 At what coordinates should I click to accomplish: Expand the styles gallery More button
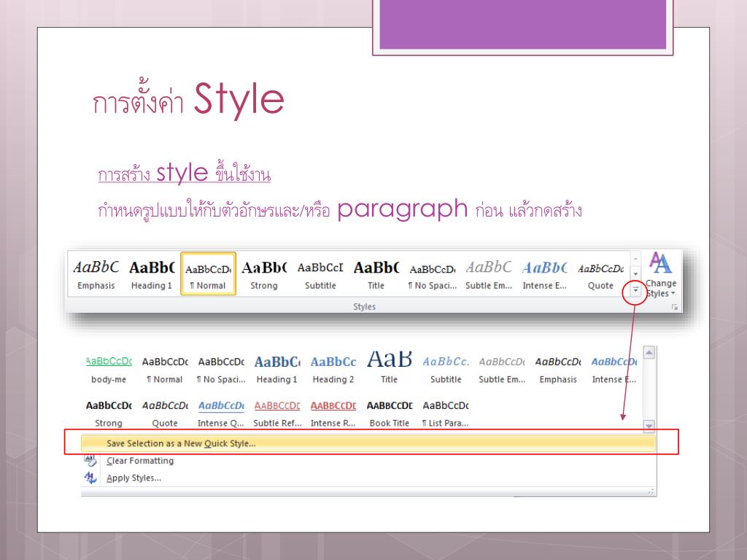coord(635,289)
